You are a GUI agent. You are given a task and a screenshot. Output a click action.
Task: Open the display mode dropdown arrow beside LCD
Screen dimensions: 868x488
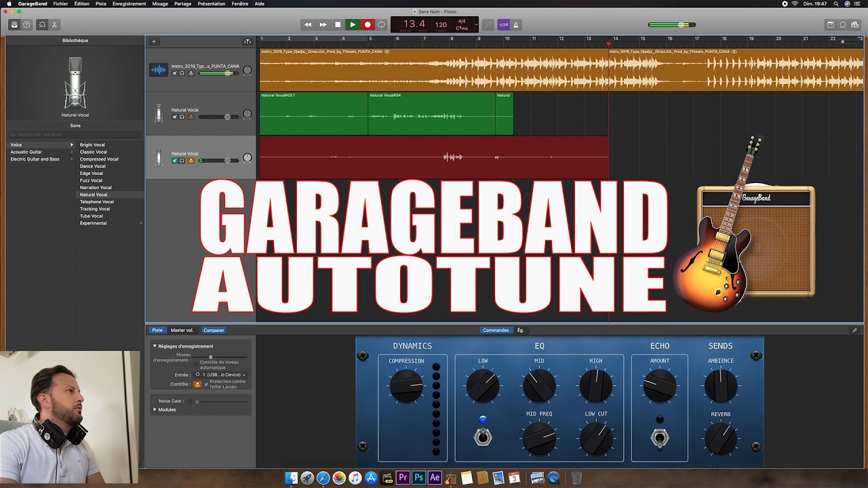coord(476,24)
